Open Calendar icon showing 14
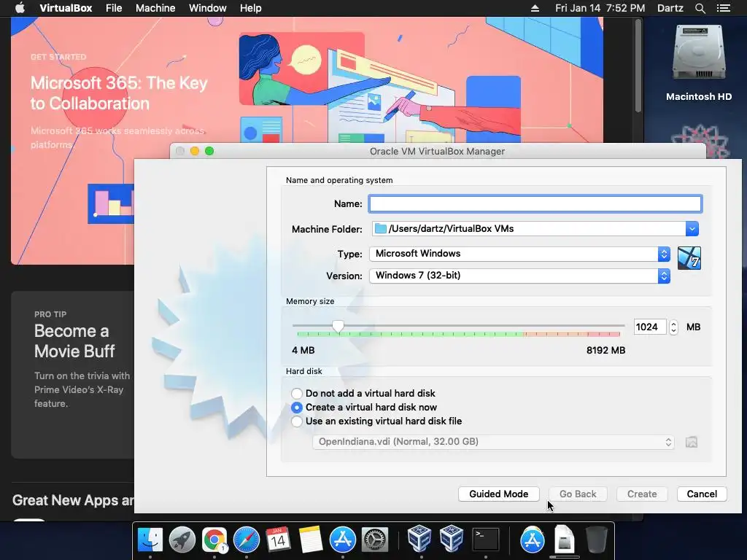This screenshot has height=560, width=747. 278,540
